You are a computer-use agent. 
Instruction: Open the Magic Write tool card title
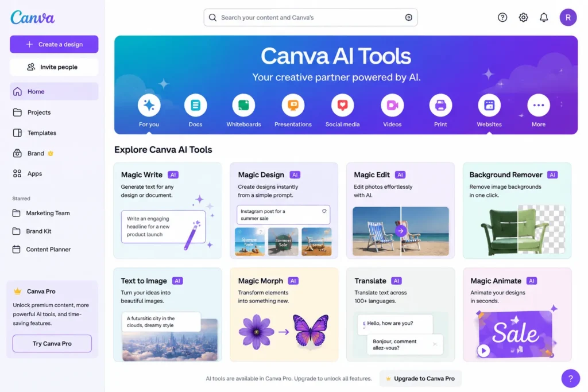click(142, 174)
